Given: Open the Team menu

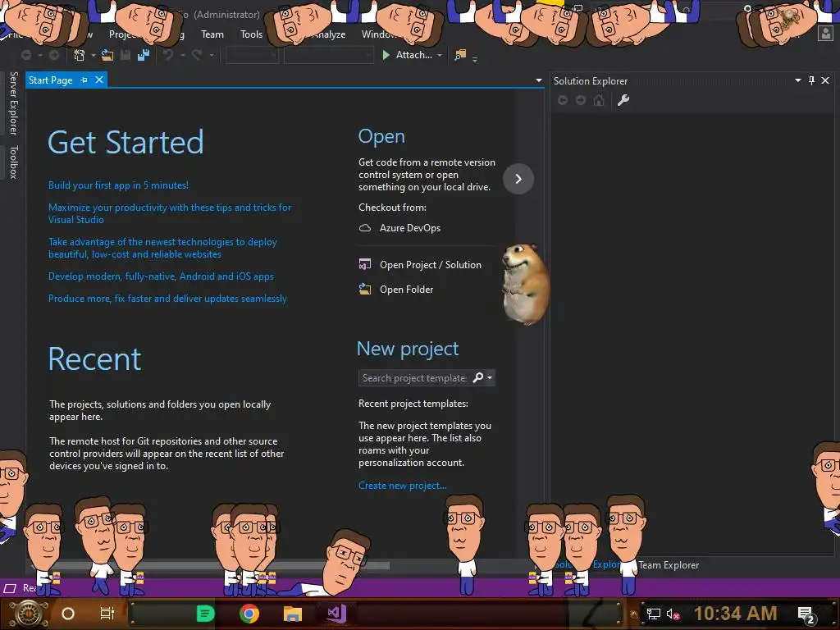Looking at the screenshot, I should tap(212, 34).
